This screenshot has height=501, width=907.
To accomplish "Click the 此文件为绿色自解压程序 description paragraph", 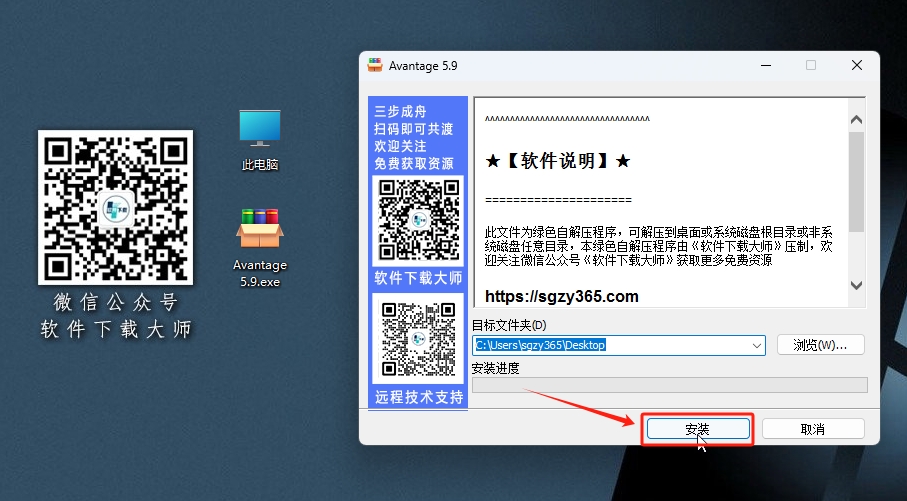I will 658,246.
